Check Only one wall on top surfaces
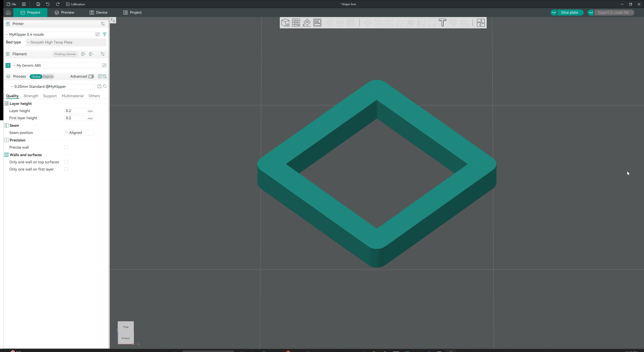 click(x=66, y=162)
